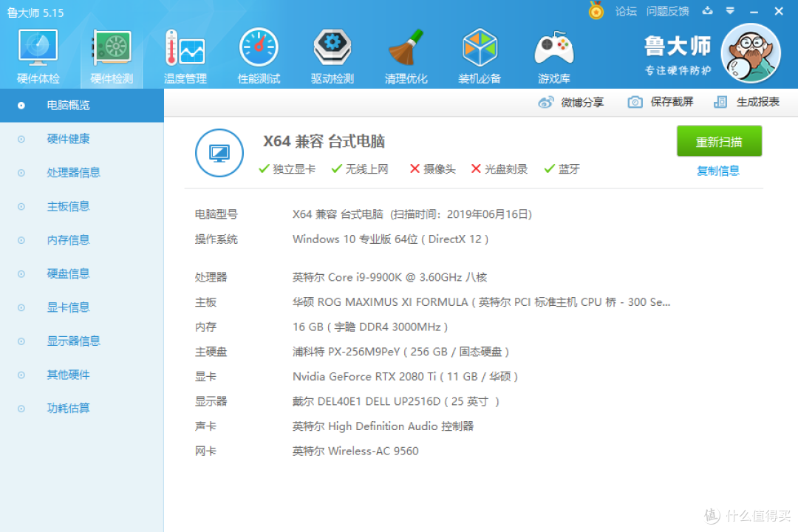Click the 独立显卡 checkmark status
Viewport: 798px width, 532px height.
coord(287,169)
